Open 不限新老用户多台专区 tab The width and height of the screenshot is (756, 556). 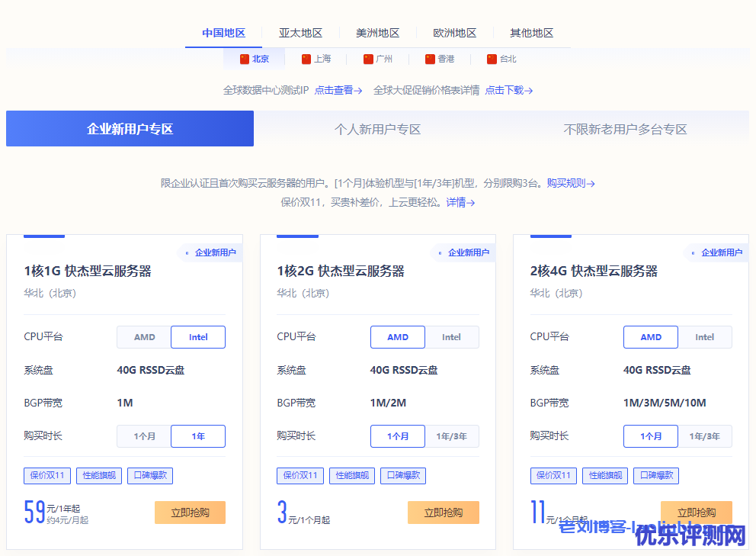[625, 129]
